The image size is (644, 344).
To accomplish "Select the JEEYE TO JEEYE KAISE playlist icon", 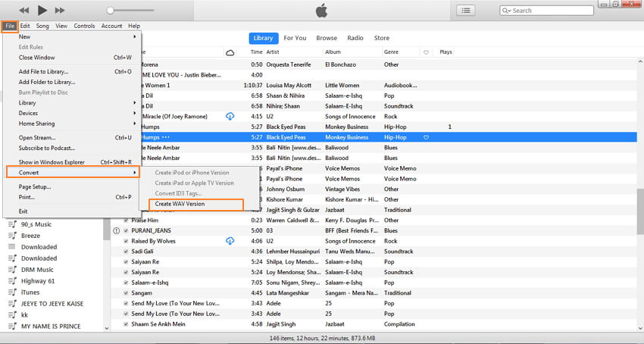I will point(13,303).
